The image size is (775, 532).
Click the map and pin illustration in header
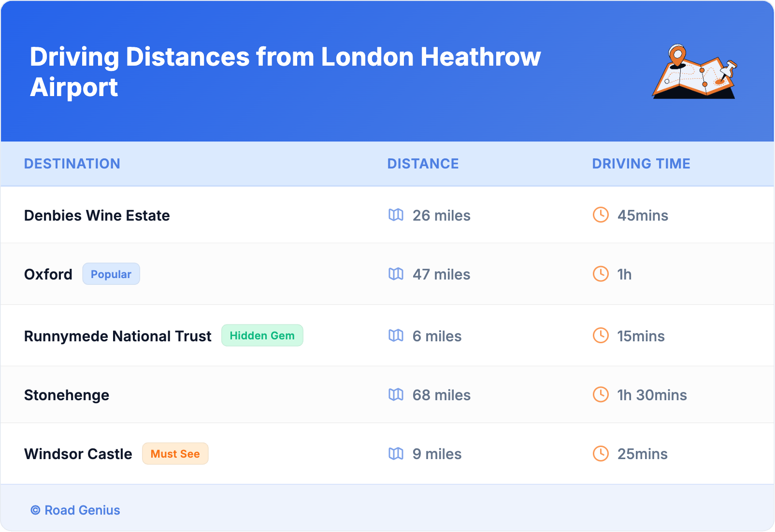click(694, 72)
